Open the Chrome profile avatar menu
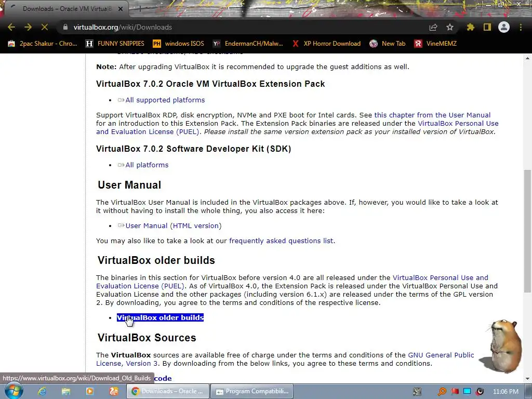The width and height of the screenshot is (532, 399). click(504, 27)
